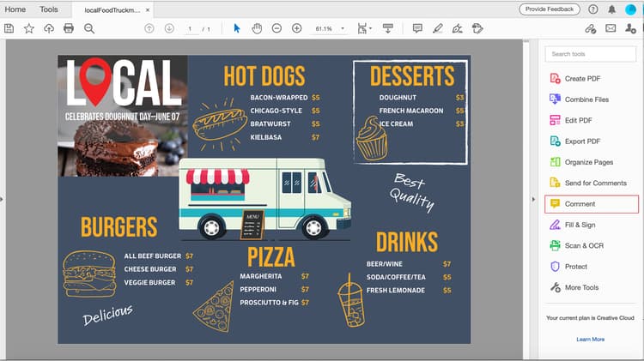Follow the Learn More link
644x361 pixels.
[590, 340]
